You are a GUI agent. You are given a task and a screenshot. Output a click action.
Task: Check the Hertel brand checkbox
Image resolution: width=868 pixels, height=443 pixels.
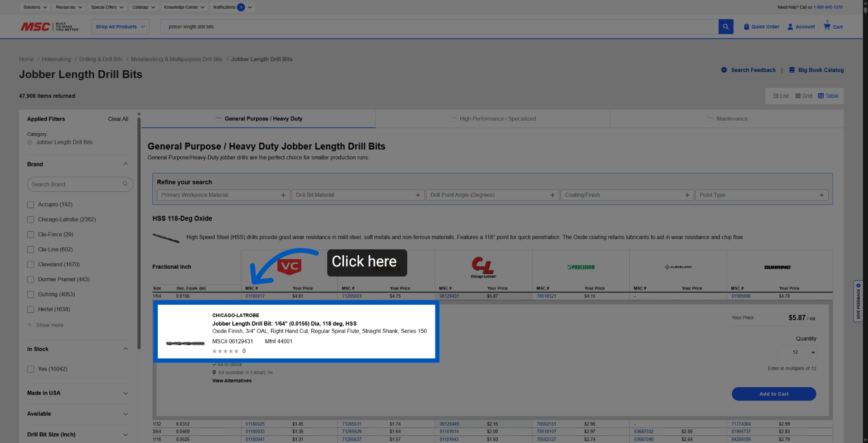click(x=31, y=310)
